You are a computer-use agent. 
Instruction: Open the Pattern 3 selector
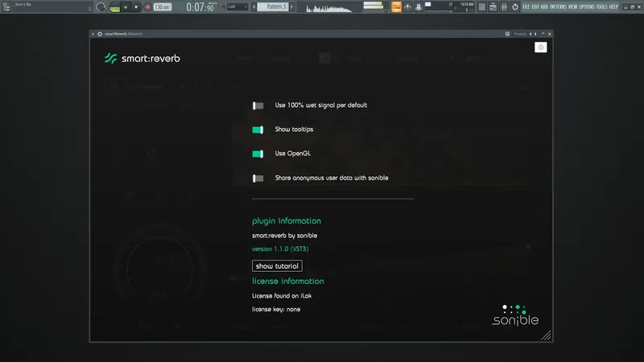[x=273, y=7]
